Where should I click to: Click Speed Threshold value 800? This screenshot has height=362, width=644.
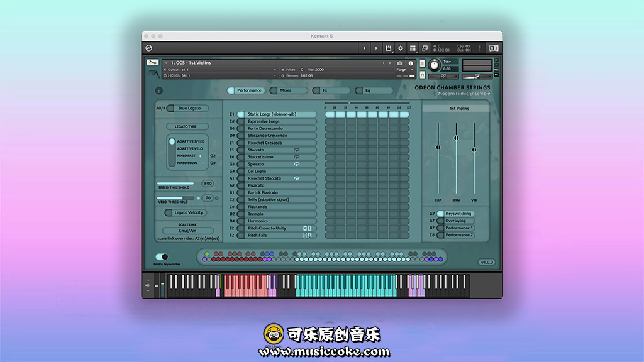click(x=208, y=184)
